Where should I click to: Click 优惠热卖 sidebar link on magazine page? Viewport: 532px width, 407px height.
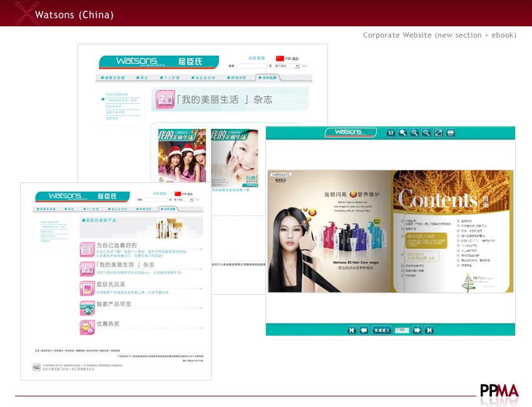coord(112,118)
